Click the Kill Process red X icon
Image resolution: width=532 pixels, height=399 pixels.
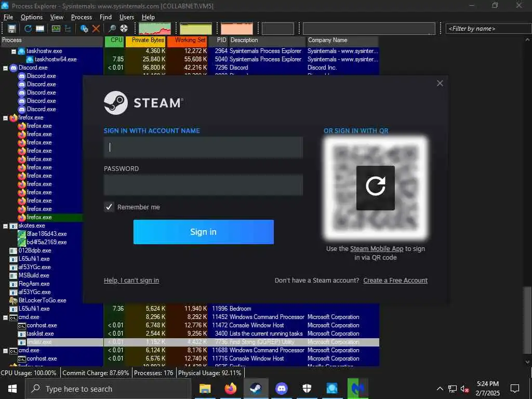click(96, 29)
